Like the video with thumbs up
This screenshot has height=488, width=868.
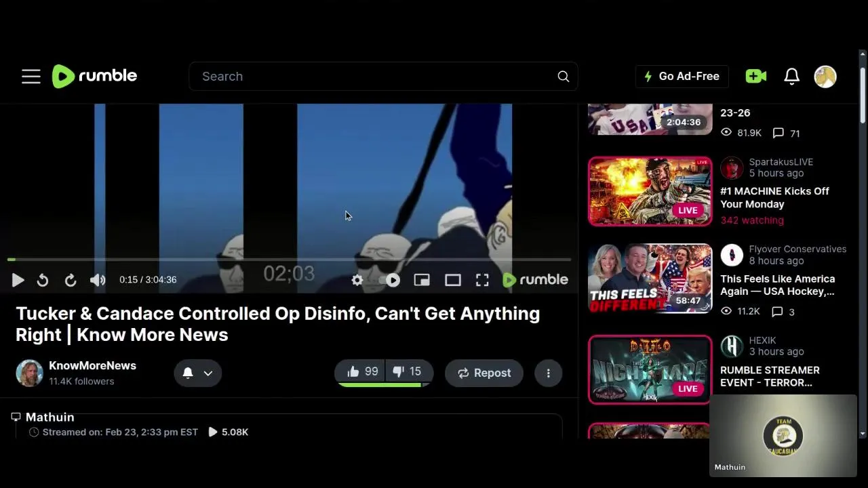(361, 372)
